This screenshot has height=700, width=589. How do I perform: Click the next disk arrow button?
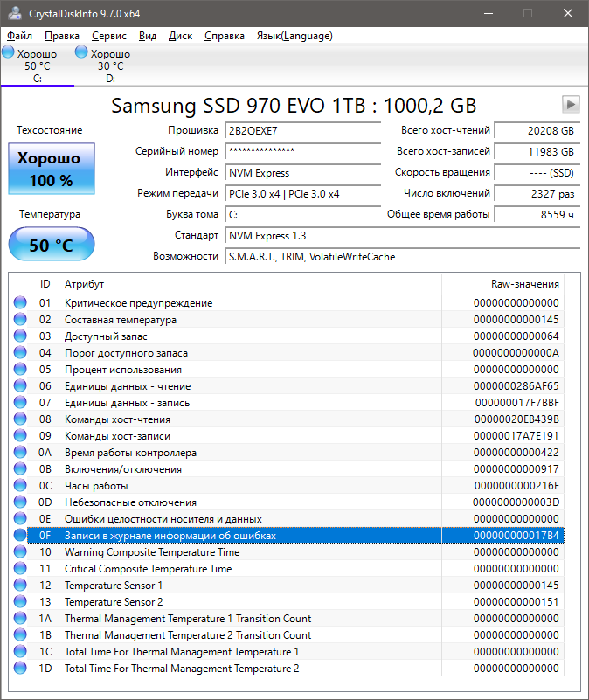coord(571,105)
